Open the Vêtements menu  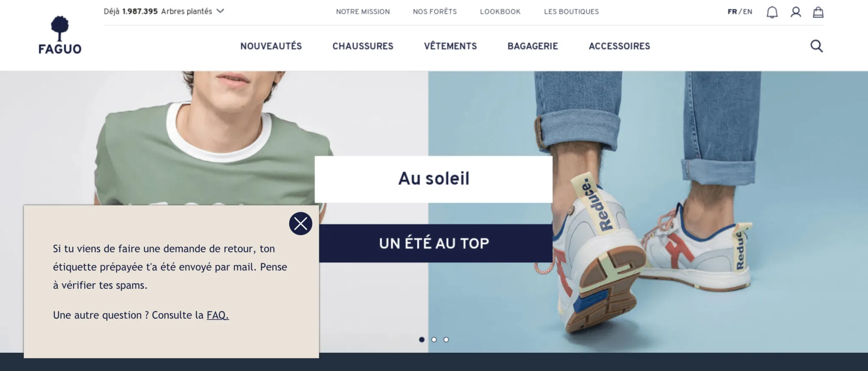[x=451, y=46]
